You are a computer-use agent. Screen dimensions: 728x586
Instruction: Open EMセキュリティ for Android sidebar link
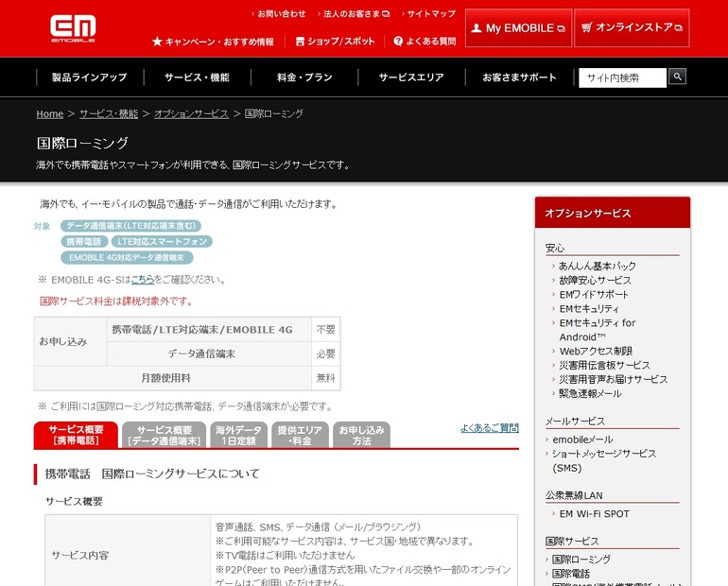(598, 330)
